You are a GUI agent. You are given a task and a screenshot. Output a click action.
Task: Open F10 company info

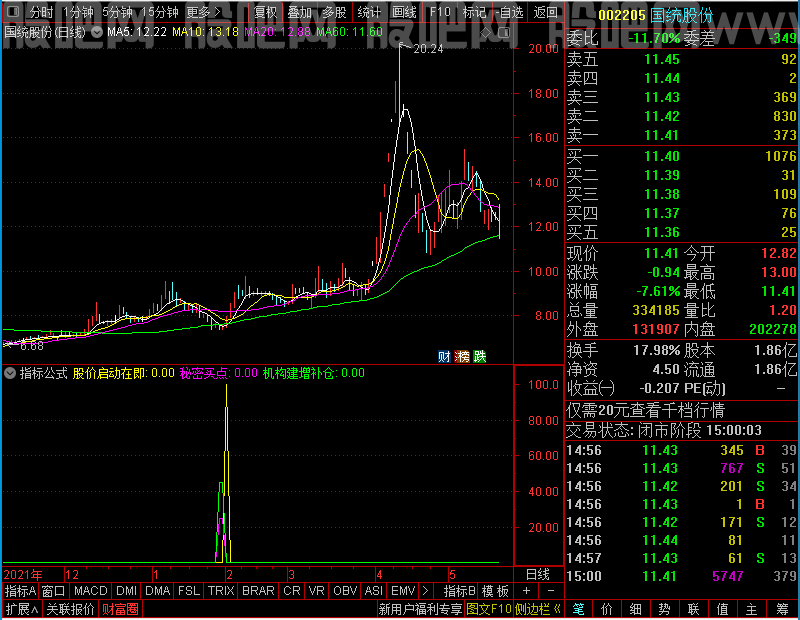(x=440, y=12)
